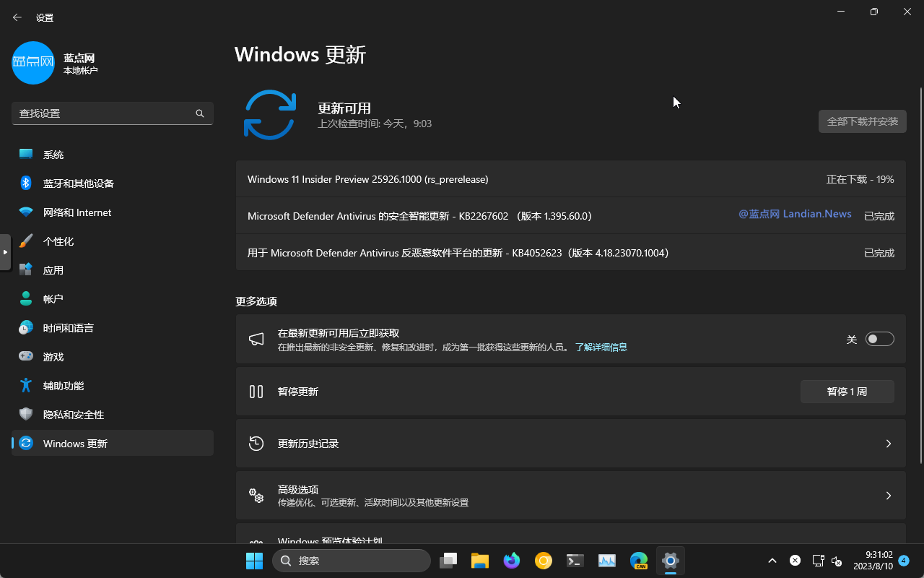Click the 系统 monitor icon in the sidebar
Screen dimensions: 924x578
26,155
